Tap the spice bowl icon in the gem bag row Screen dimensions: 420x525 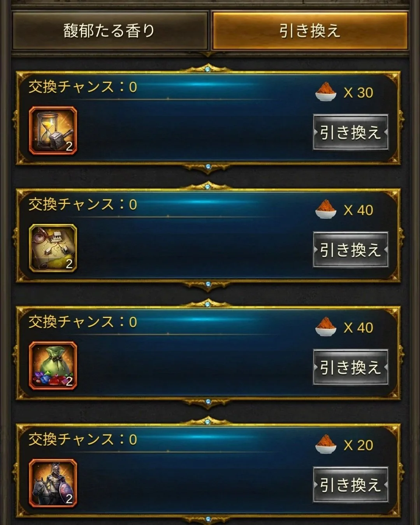[x=326, y=327]
